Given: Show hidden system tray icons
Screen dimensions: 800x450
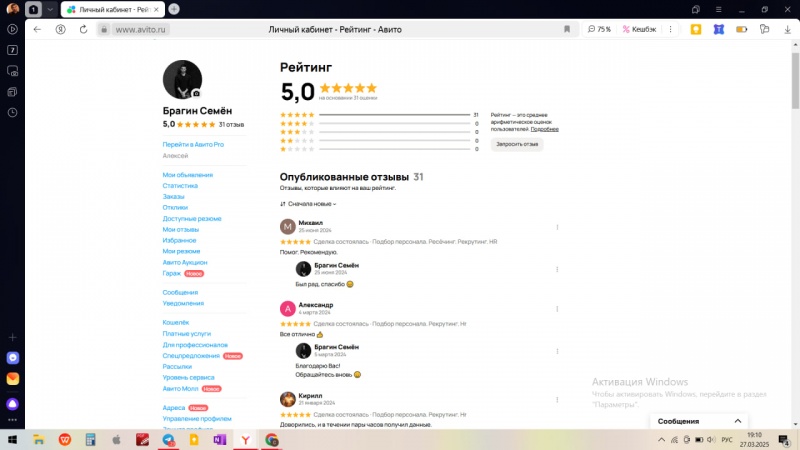Looking at the screenshot, I should [661, 440].
